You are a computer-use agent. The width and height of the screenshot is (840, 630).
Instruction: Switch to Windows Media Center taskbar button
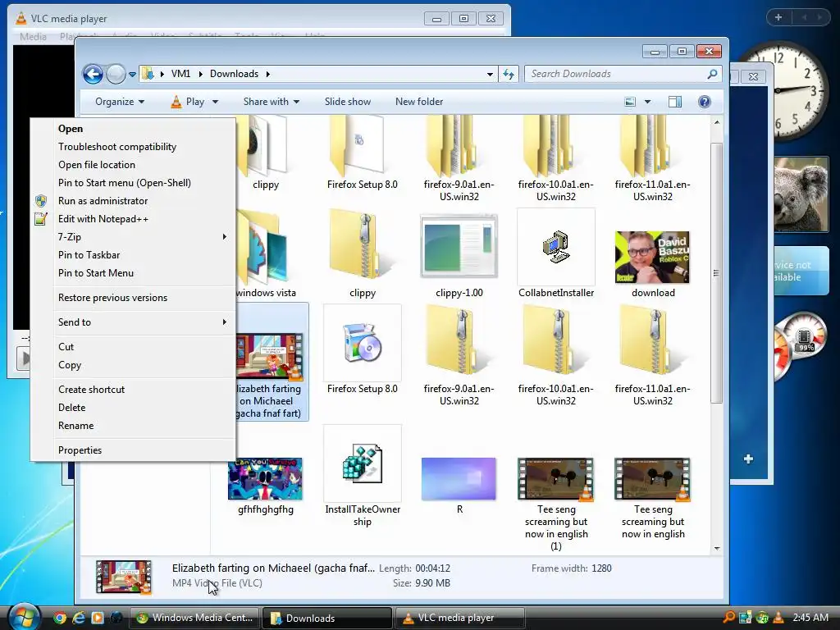(194, 618)
